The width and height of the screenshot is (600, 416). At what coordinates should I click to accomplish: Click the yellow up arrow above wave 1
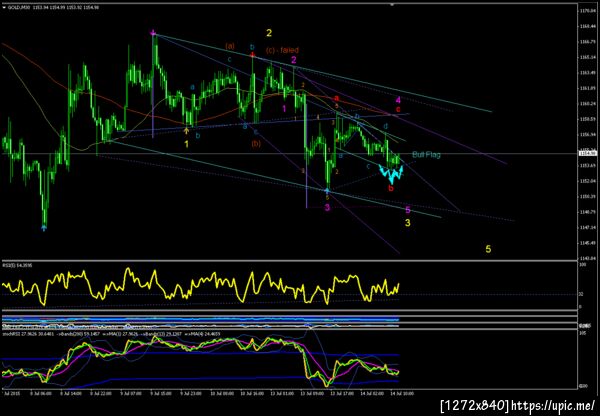coord(186,131)
